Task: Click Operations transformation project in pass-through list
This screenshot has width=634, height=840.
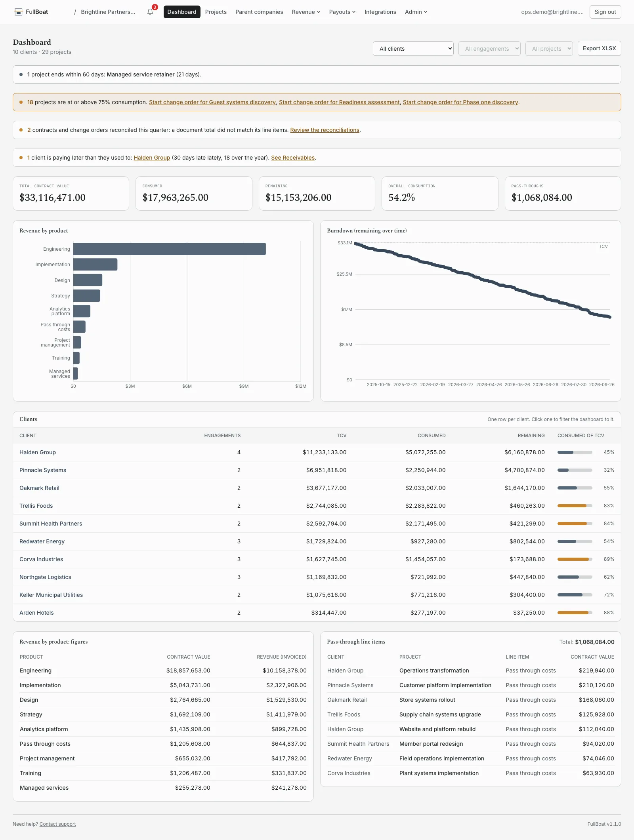Action: tap(434, 670)
